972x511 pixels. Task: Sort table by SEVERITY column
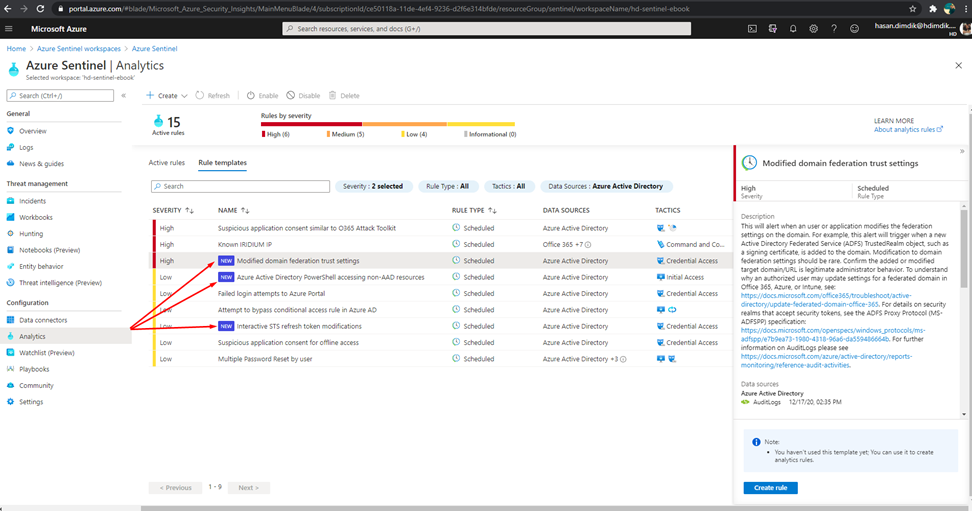[173, 211]
